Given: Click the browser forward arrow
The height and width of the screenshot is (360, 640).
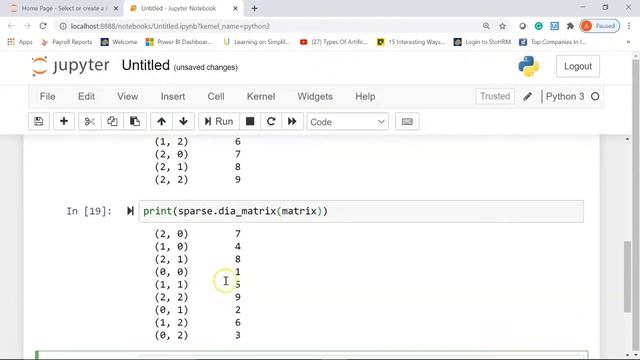Looking at the screenshot, I should (x=27, y=26).
